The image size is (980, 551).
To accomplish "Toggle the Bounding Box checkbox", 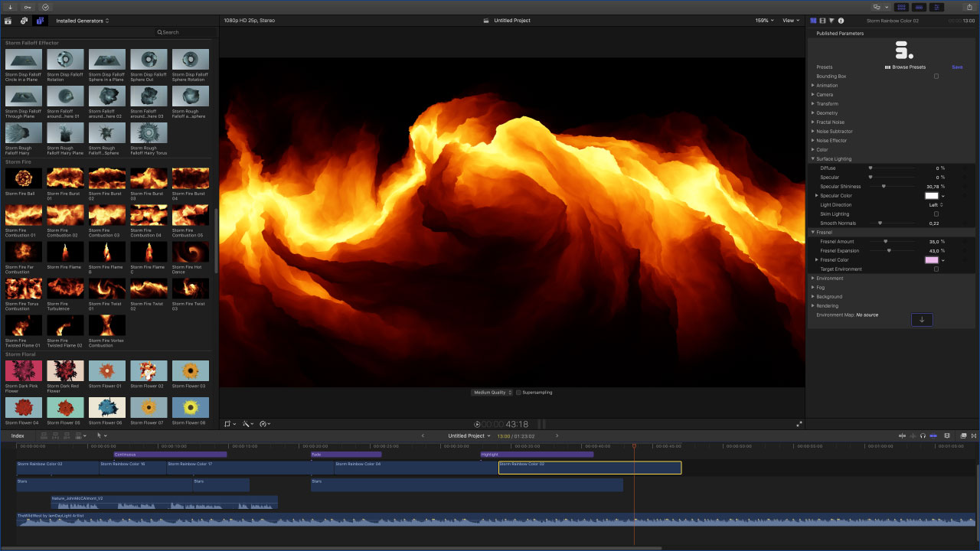I will coord(936,77).
